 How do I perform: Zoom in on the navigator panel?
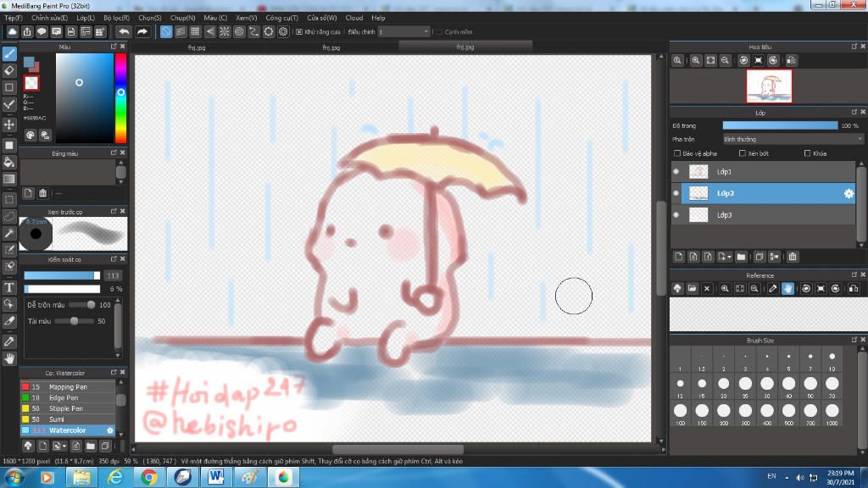696,60
